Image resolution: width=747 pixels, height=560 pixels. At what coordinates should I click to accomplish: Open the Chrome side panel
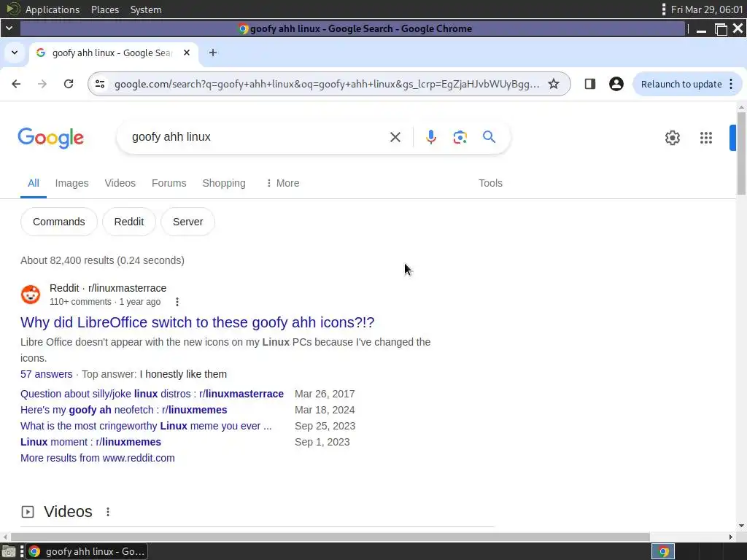589,85
